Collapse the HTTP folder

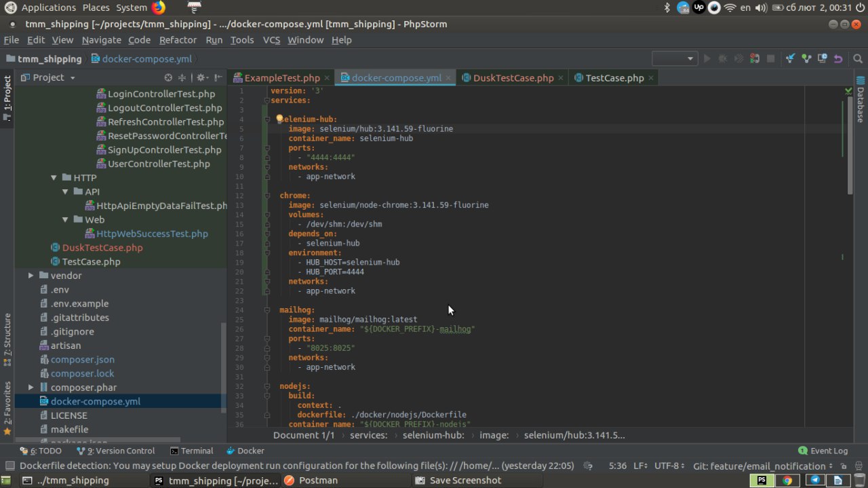54,178
